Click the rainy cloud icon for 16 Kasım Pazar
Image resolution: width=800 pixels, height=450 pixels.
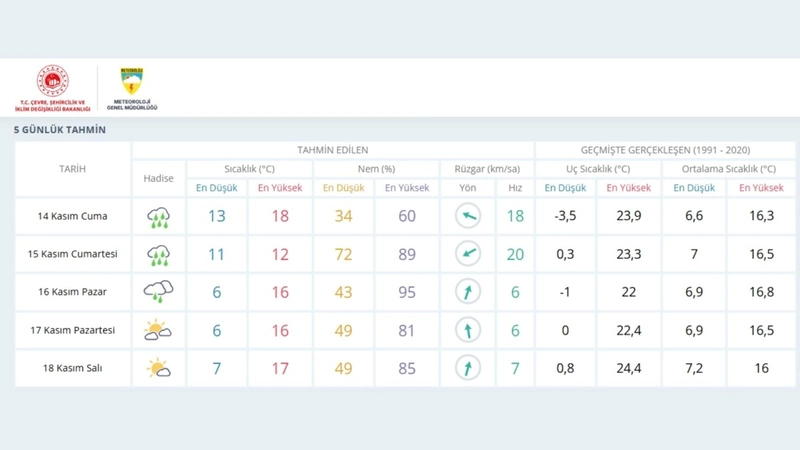(x=158, y=292)
